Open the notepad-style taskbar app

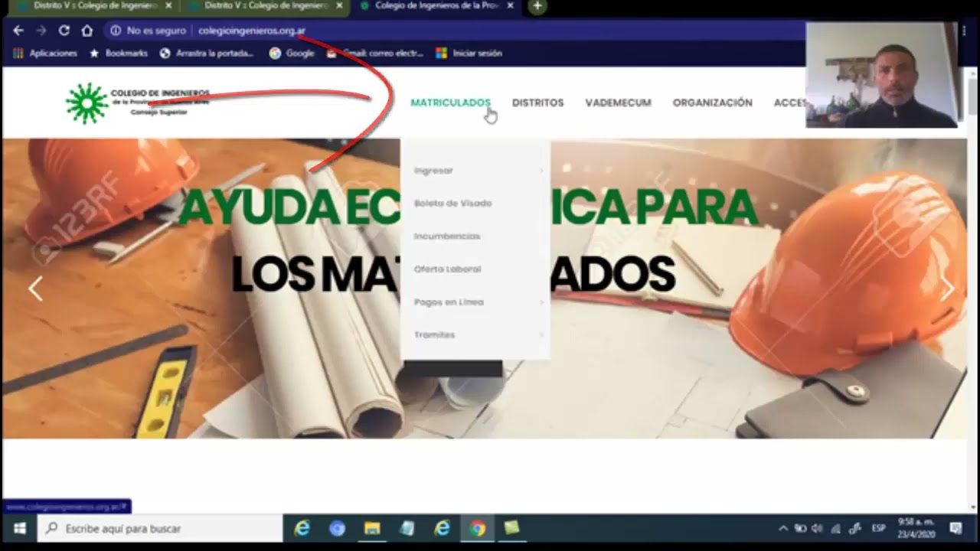[x=407, y=528]
